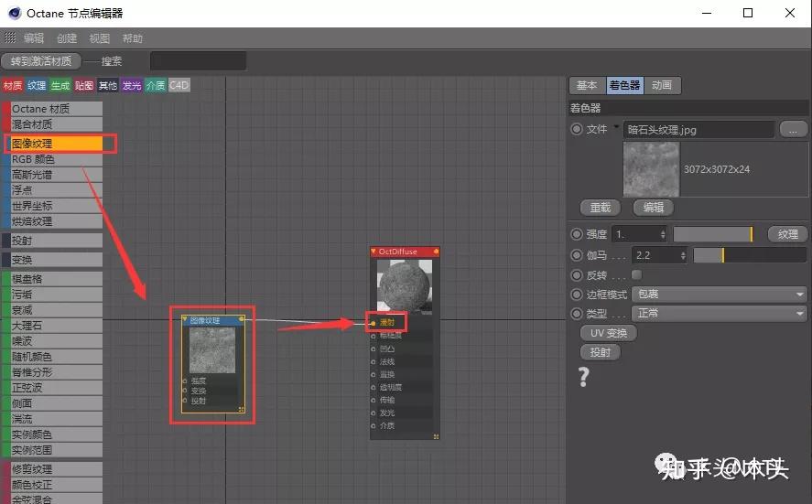This screenshot has width=812, height=504.
Task: Expand the small arrow beside 文件 label
Action: [616, 125]
